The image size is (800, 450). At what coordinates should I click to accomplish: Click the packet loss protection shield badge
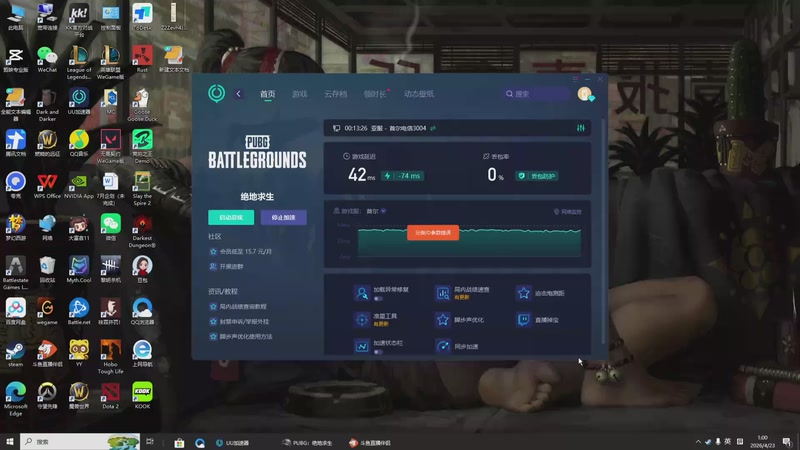(536, 176)
